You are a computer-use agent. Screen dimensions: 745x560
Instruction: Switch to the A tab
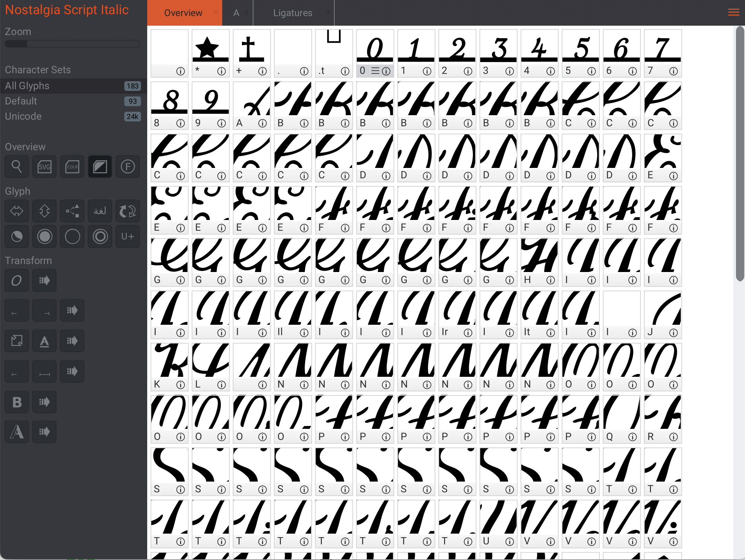(236, 13)
